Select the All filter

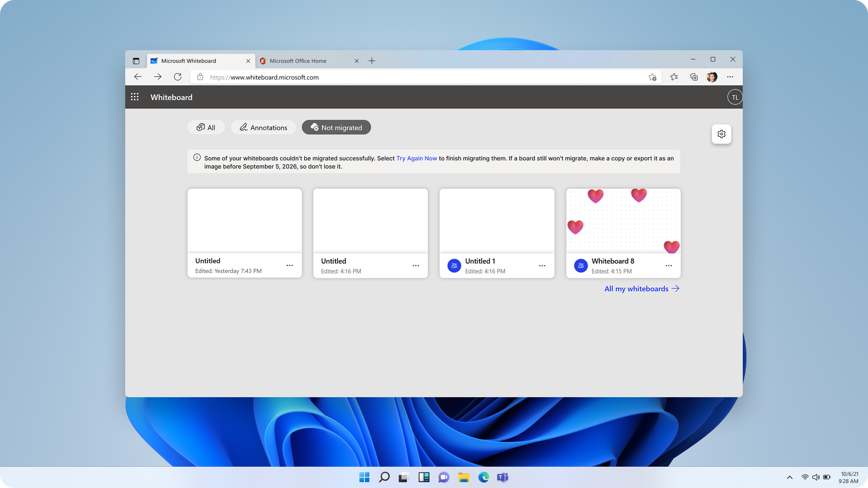(206, 127)
